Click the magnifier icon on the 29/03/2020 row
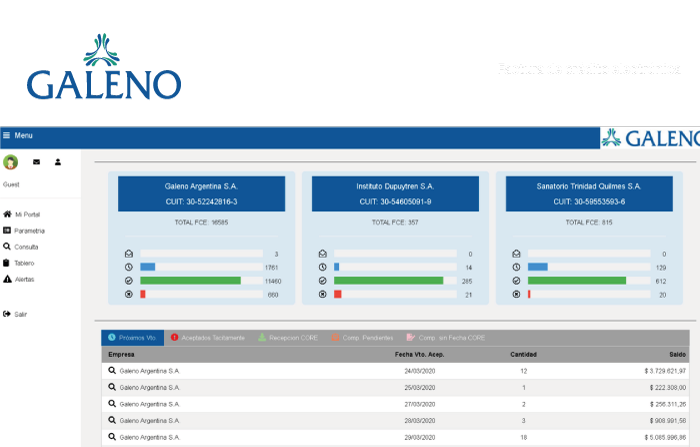The height and width of the screenshot is (447, 700). 112,436
